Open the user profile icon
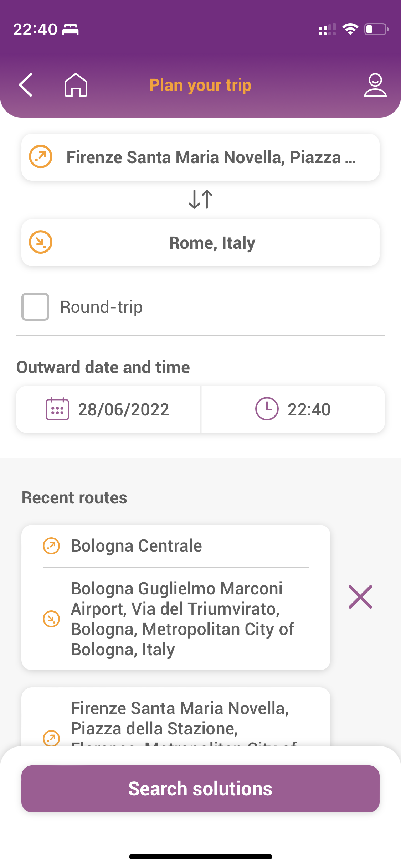The width and height of the screenshot is (401, 868). point(375,85)
